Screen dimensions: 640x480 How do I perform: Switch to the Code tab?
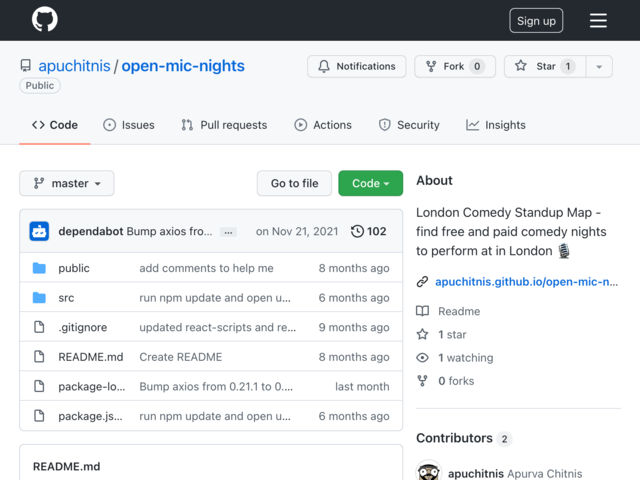(x=55, y=125)
